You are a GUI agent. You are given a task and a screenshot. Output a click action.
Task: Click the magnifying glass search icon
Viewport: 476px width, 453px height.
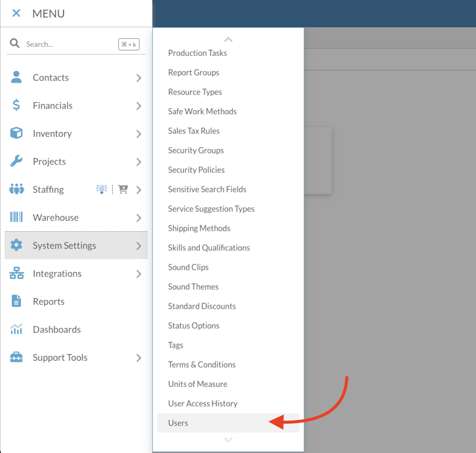coord(15,43)
